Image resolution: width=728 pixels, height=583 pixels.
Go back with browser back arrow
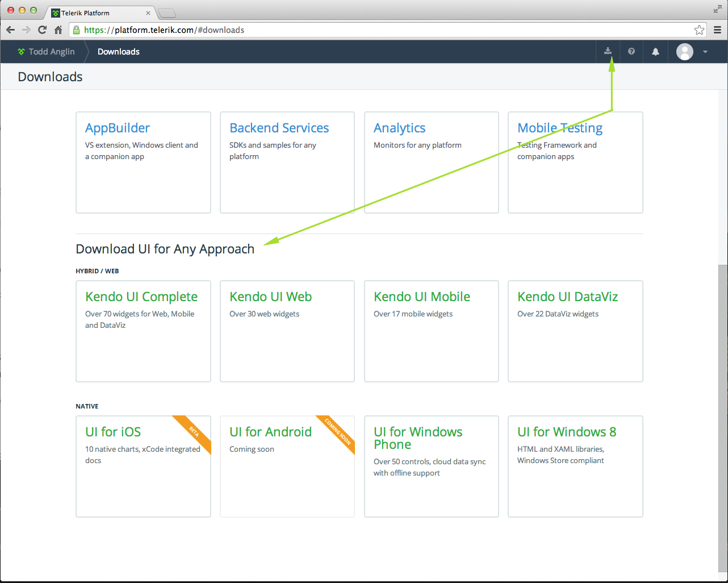point(10,30)
